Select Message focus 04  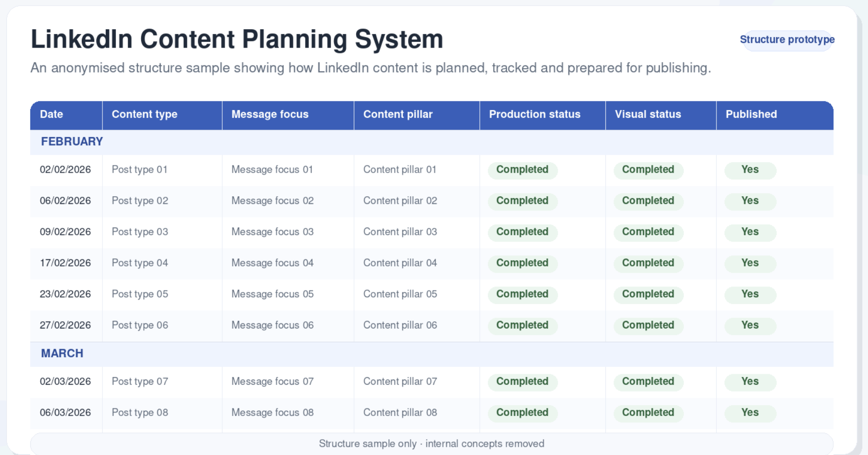[272, 263]
